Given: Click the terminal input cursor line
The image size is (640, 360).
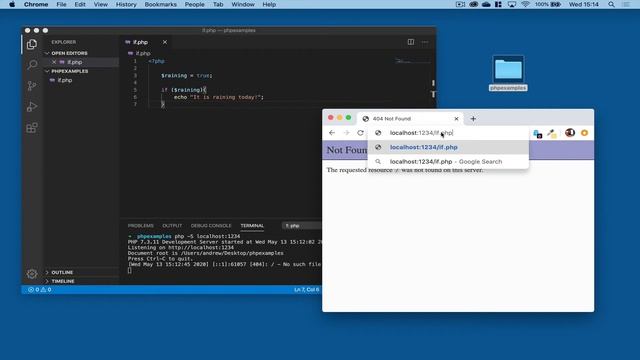Looking at the screenshot, I should coord(130,270).
